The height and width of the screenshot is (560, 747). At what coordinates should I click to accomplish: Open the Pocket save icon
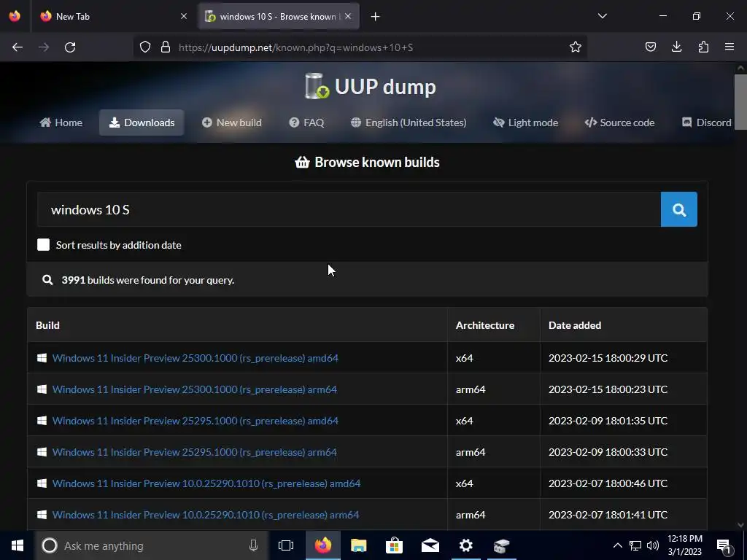(650, 47)
